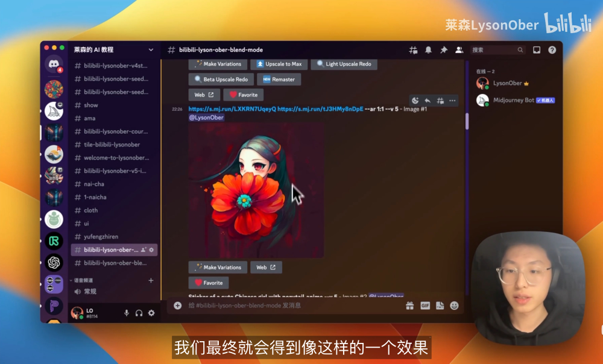Screen dimensions: 603x364
Task: Toggle notification settings bell icon
Action: tap(428, 50)
